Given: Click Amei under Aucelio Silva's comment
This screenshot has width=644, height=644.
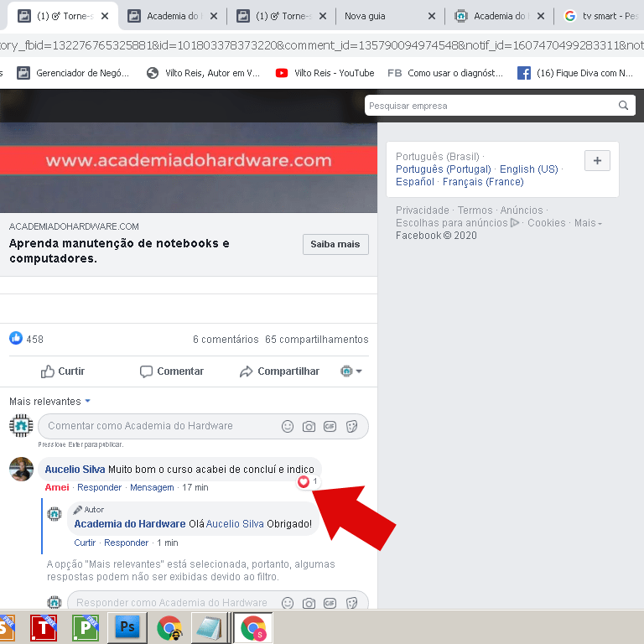Looking at the screenshot, I should [57, 487].
